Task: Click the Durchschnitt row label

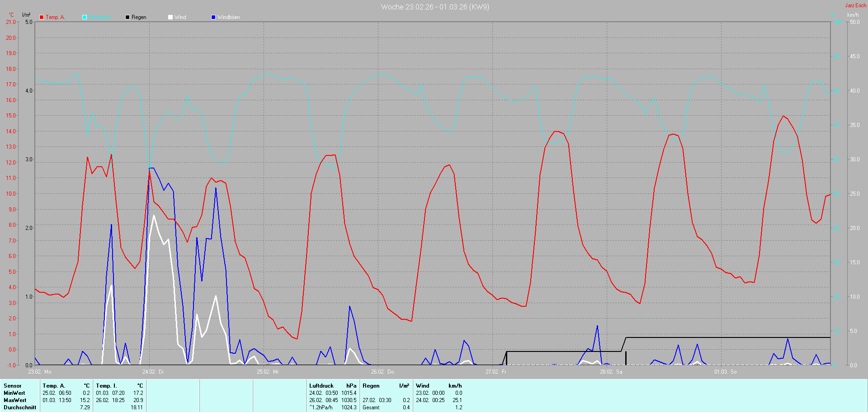Action: (20, 407)
